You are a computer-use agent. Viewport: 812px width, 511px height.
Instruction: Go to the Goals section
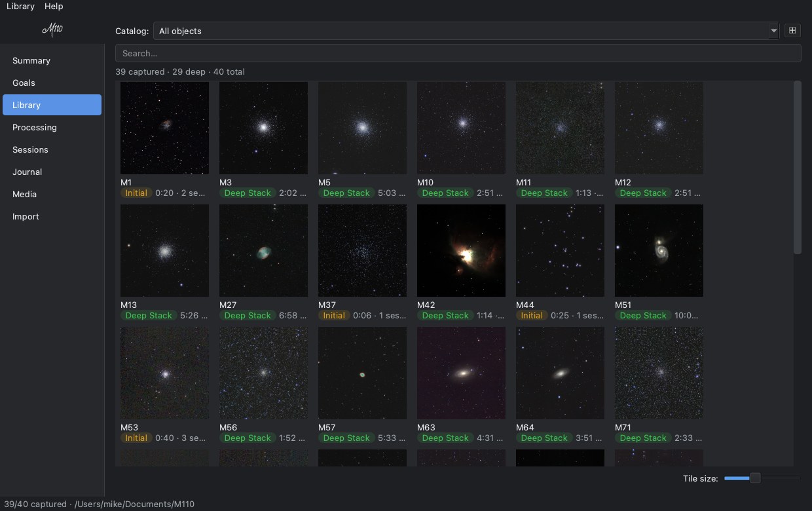[x=52, y=83]
